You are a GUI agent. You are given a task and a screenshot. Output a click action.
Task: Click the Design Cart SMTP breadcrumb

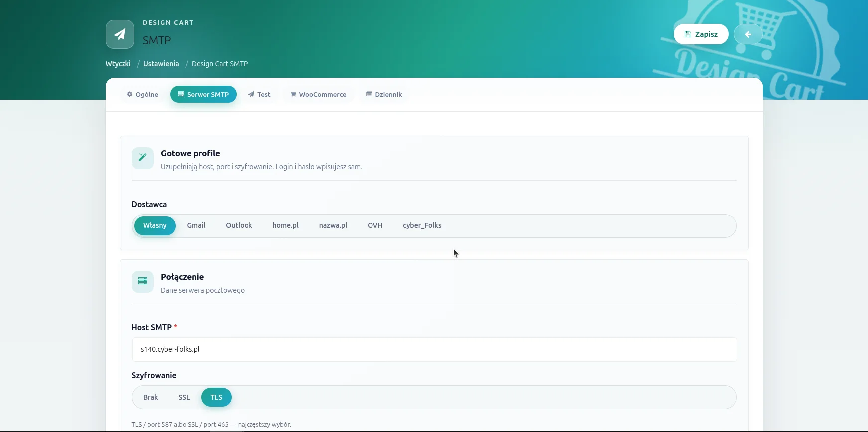[220, 64]
